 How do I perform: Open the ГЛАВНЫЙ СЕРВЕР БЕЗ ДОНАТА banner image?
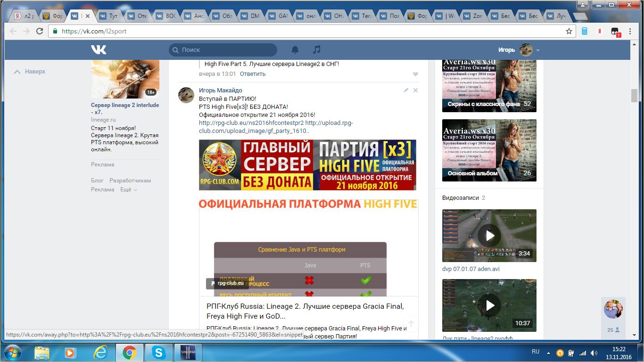pyautogui.click(x=307, y=165)
